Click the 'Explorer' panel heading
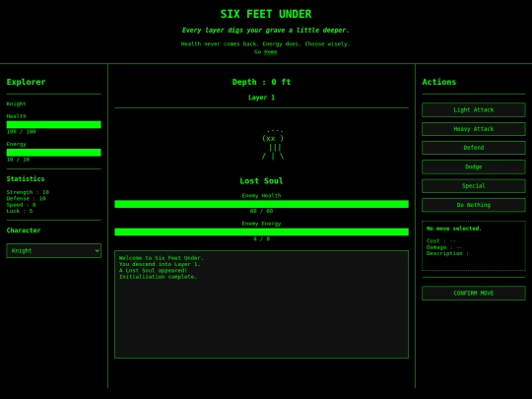Image resolution: width=532 pixels, height=399 pixels. [x=26, y=82]
